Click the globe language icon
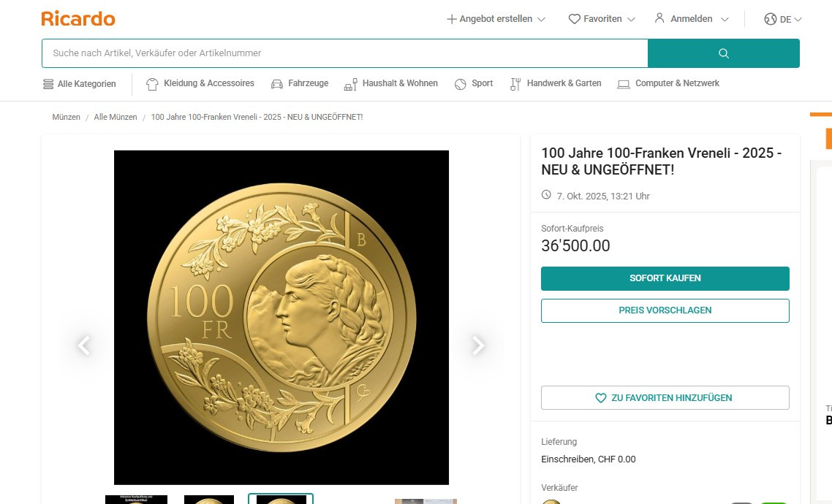The height and width of the screenshot is (504, 832). click(770, 19)
